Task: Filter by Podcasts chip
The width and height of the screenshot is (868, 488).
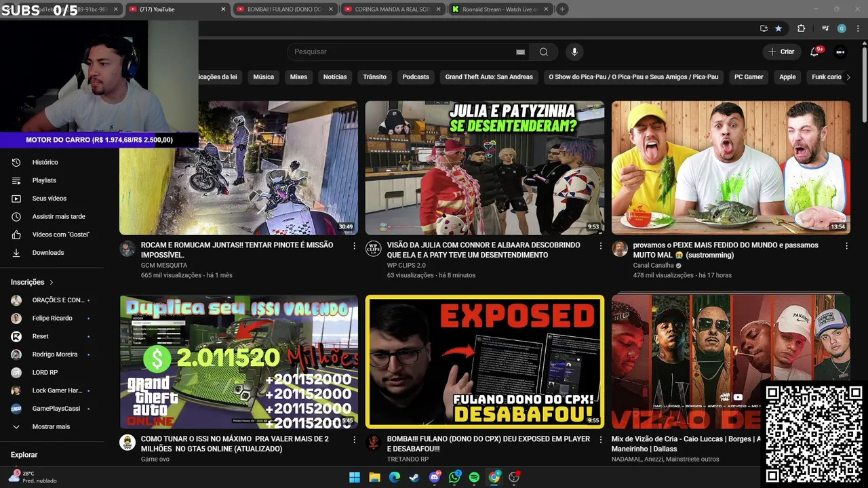Action: 416,77
